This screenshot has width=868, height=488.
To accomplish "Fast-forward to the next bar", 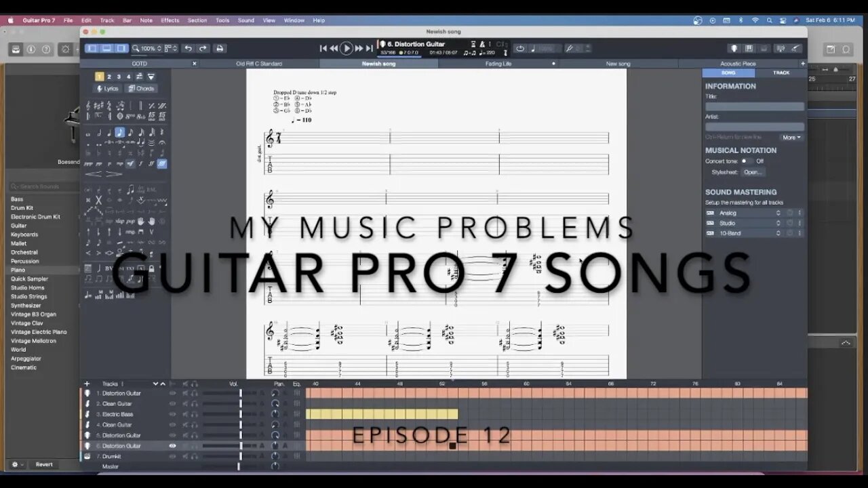I will click(x=359, y=48).
